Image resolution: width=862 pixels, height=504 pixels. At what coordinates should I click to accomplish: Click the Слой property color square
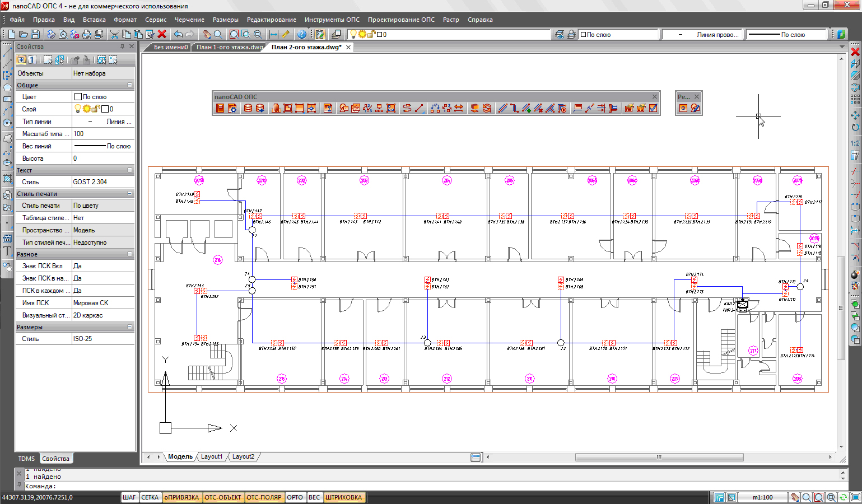click(105, 109)
